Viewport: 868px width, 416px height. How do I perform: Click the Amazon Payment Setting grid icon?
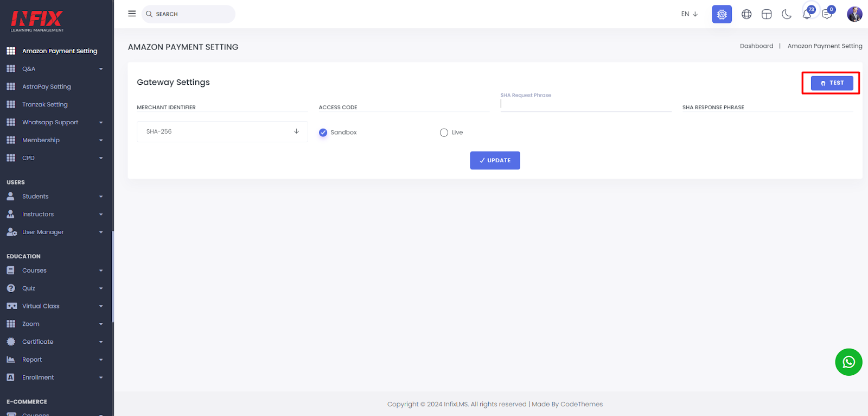click(11, 51)
